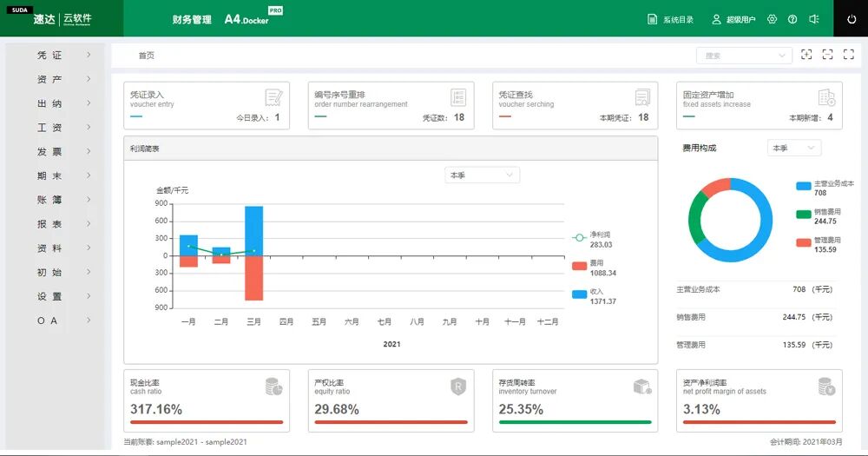Image resolution: width=868 pixels, height=456 pixels.
Task: Click 超级用户 user account link
Action: pos(733,19)
